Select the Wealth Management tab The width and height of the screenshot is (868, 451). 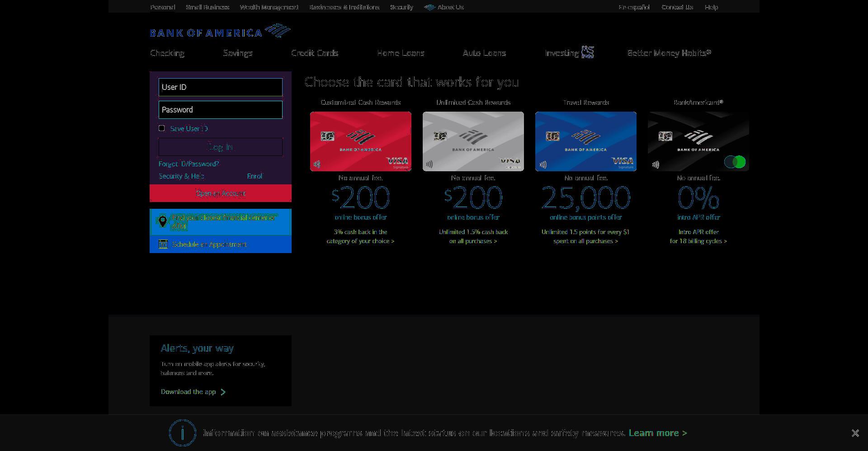tap(269, 7)
